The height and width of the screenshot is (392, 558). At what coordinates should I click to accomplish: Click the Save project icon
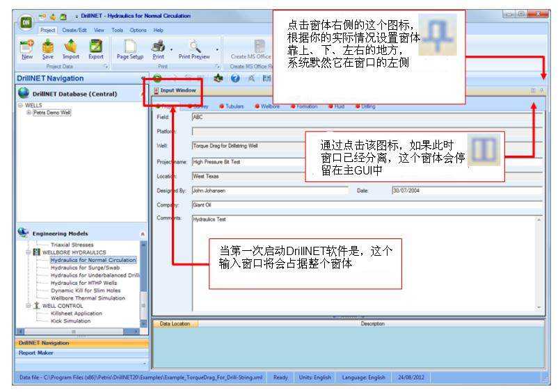click(48, 46)
